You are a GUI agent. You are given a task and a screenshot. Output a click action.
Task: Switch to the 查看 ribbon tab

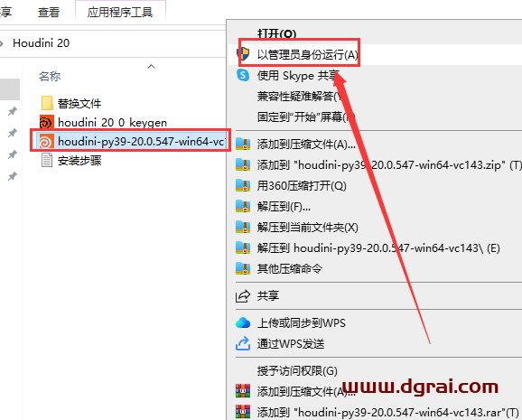[x=49, y=13]
